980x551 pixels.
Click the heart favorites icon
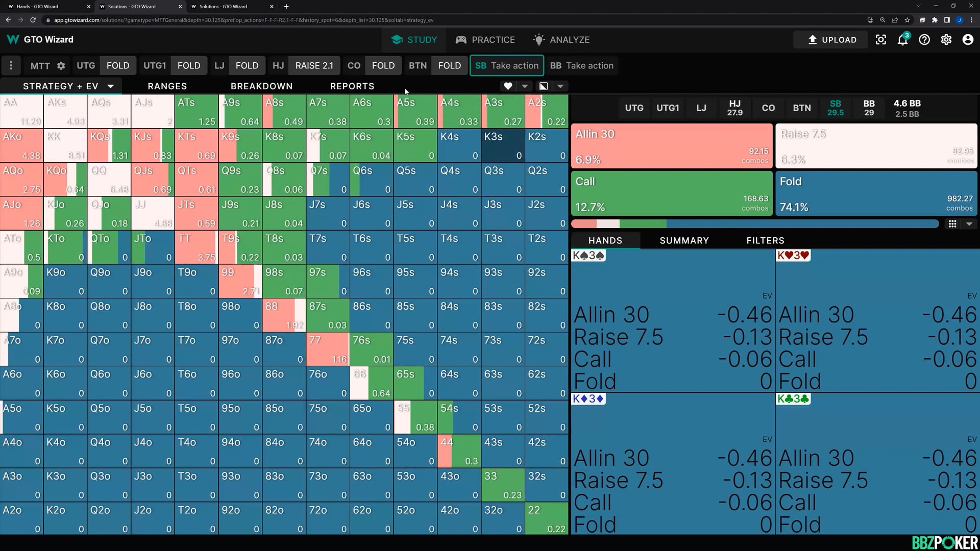pos(507,86)
